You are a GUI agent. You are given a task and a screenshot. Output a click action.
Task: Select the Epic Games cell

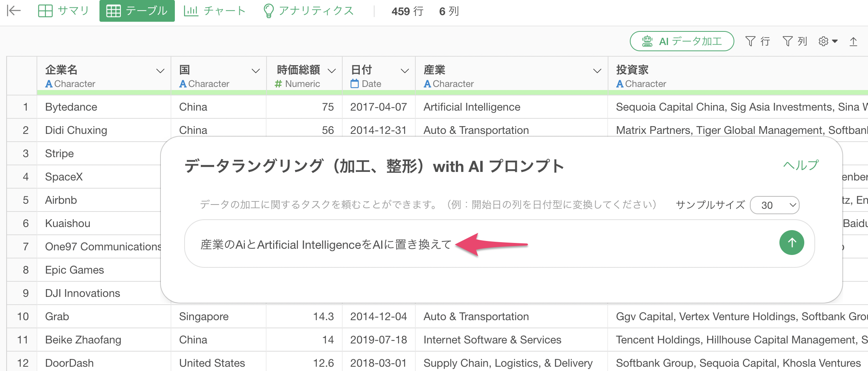click(x=99, y=270)
